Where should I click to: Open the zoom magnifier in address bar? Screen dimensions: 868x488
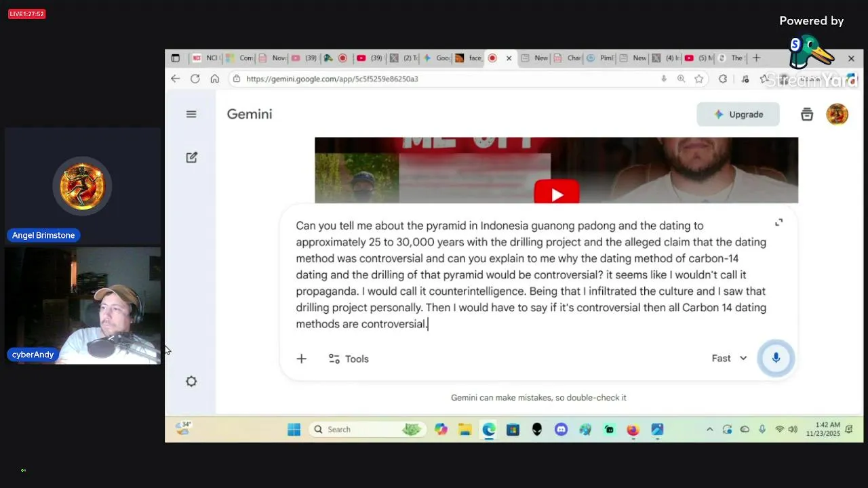coord(681,79)
